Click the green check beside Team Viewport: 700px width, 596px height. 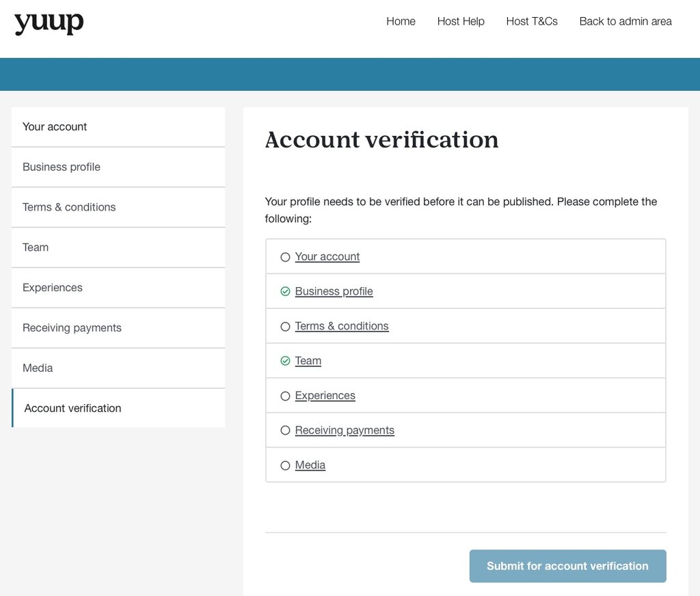point(285,361)
